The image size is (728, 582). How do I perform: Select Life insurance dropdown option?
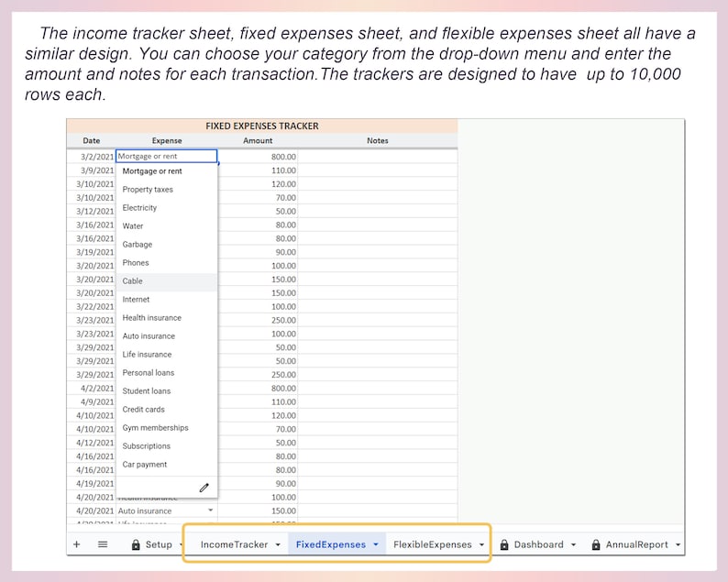[167, 355]
